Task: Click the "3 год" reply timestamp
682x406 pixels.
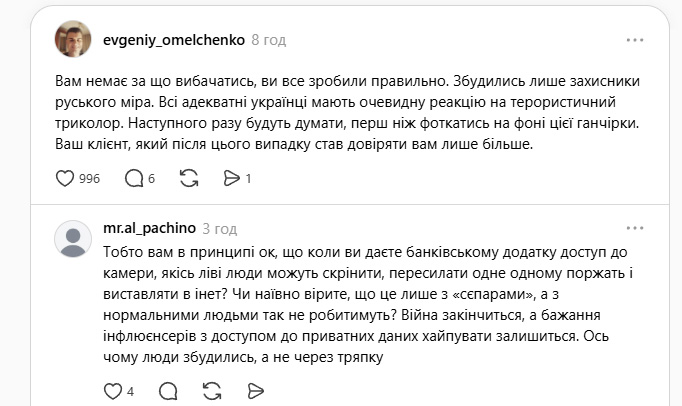Action: pyautogui.click(x=219, y=229)
